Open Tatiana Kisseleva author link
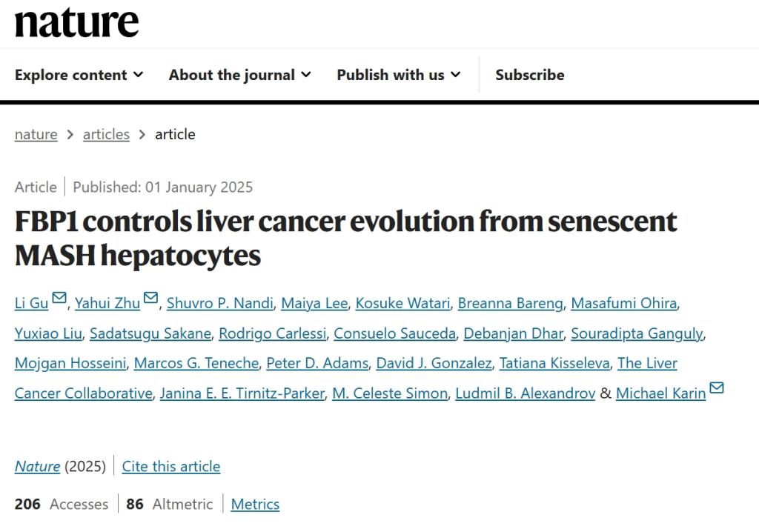Screen dimensions: 759x532 554,363
